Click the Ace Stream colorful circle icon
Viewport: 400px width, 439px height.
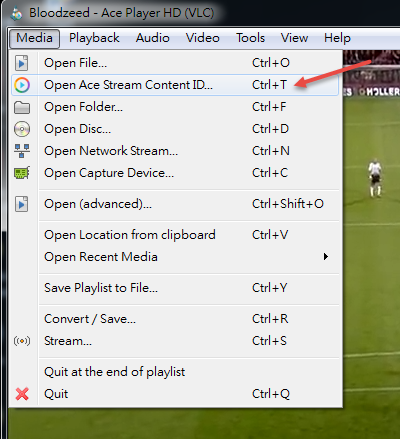pyautogui.click(x=22, y=85)
